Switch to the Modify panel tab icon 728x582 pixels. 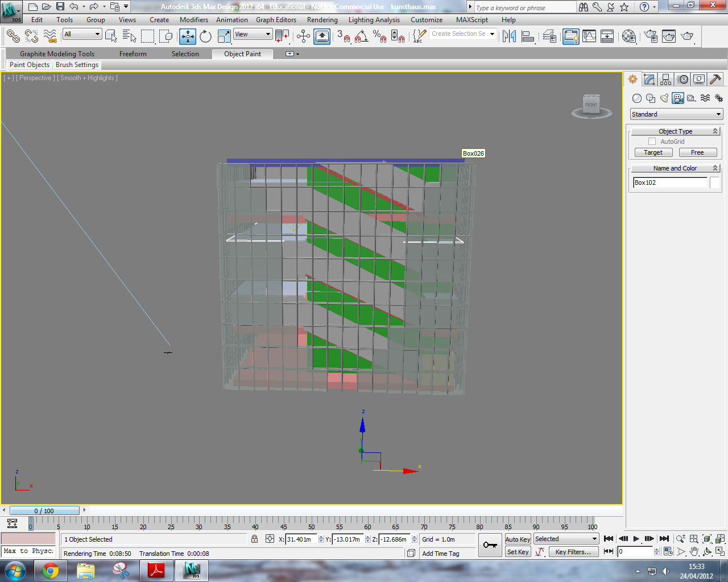pyautogui.click(x=649, y=80)
